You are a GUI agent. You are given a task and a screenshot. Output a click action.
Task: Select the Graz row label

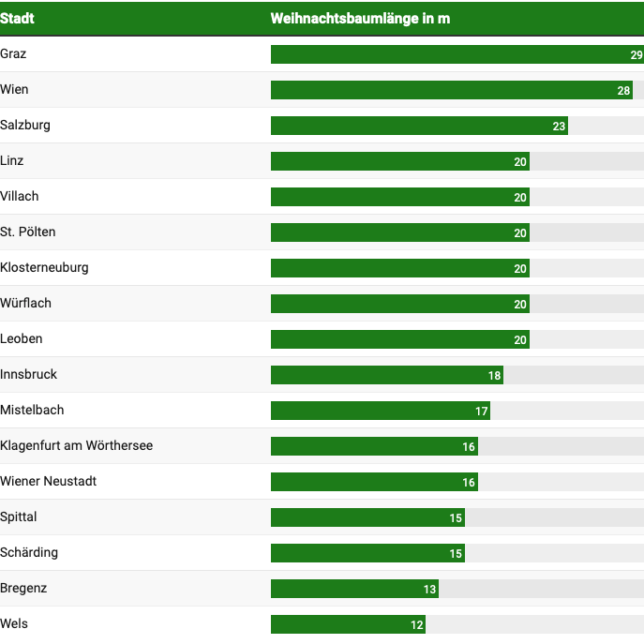tap(14, 54)
